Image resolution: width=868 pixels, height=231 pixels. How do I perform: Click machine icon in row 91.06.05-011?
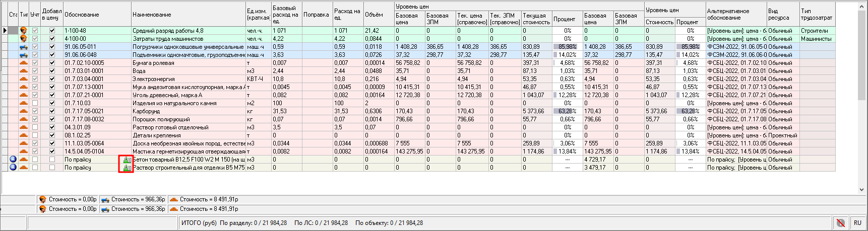click(24, 47)
